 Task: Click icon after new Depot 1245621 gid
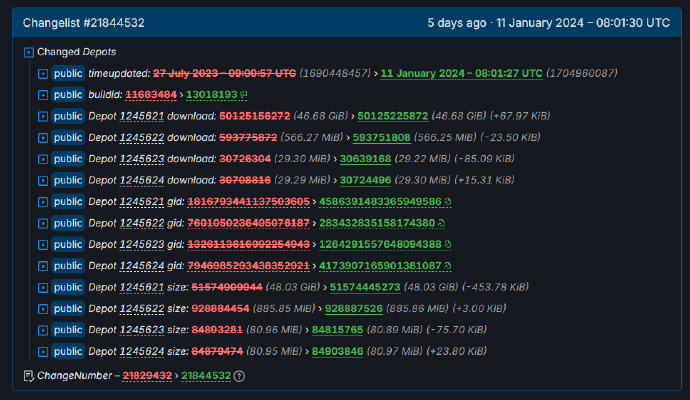click(447, 203)
